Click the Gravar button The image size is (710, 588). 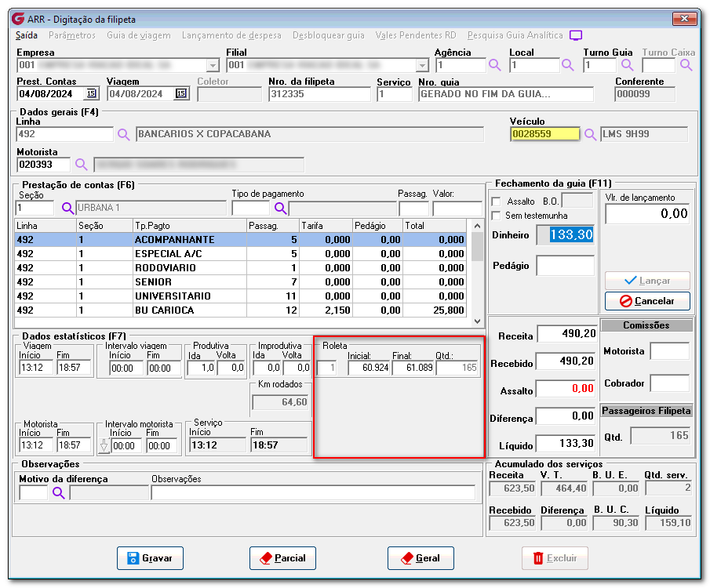151,558
